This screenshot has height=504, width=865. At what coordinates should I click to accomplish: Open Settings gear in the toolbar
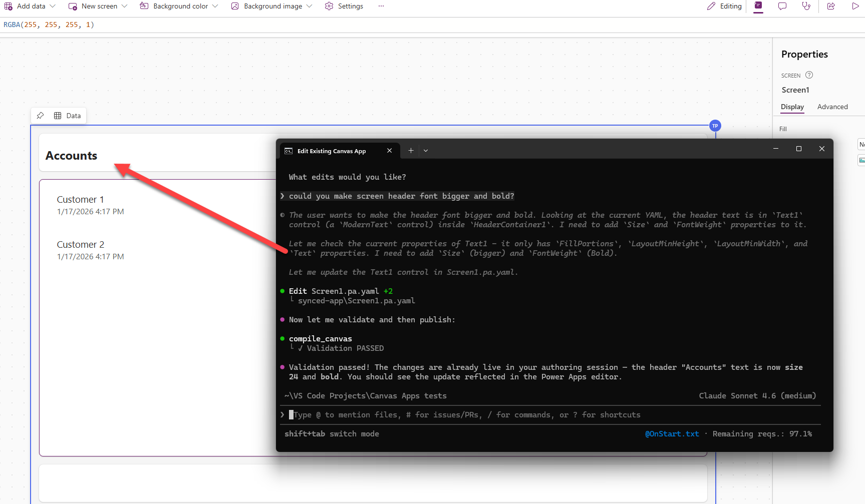tap(344, 6)
